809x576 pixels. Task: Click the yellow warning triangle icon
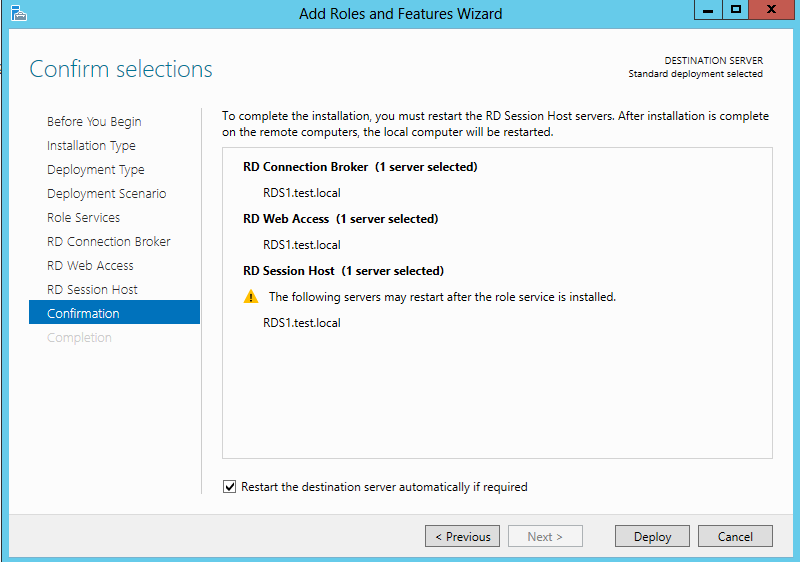251,297
